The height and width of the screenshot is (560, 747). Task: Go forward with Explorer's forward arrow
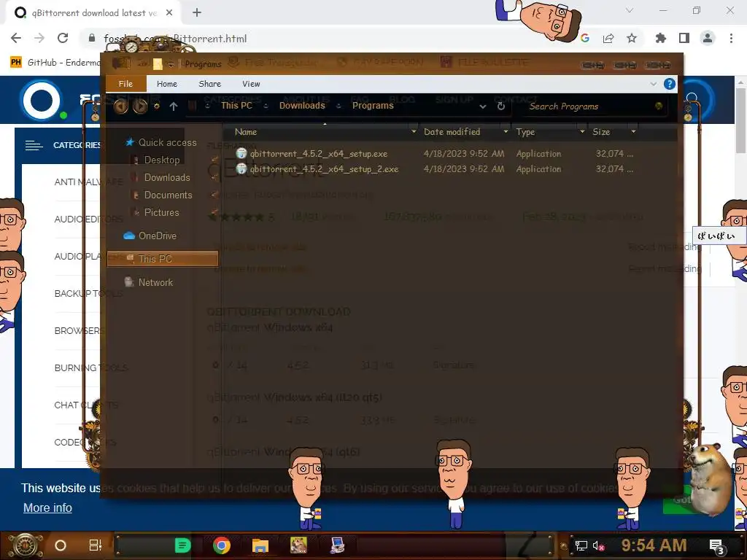(139, 106)
